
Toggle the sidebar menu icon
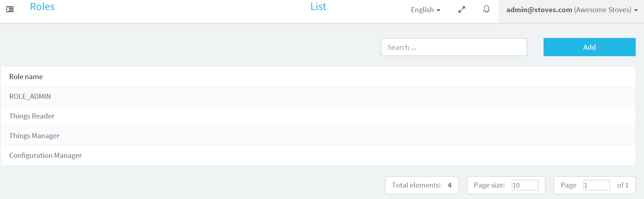pos(10,9)
